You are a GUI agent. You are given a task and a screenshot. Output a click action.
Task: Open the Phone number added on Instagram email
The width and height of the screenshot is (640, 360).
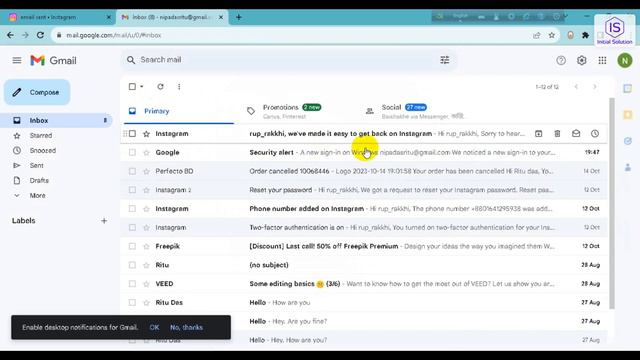click(x=364, y=209)
